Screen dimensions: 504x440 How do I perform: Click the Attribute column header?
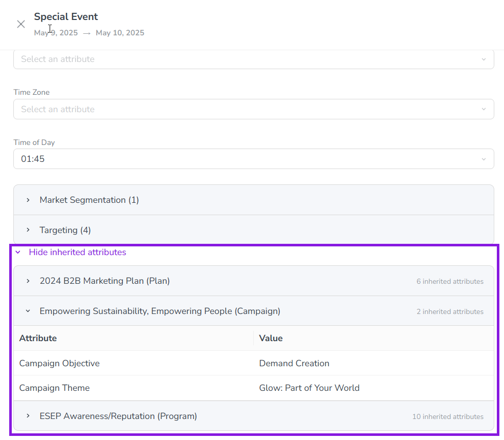pyautogui.click(x=134, y=338)
